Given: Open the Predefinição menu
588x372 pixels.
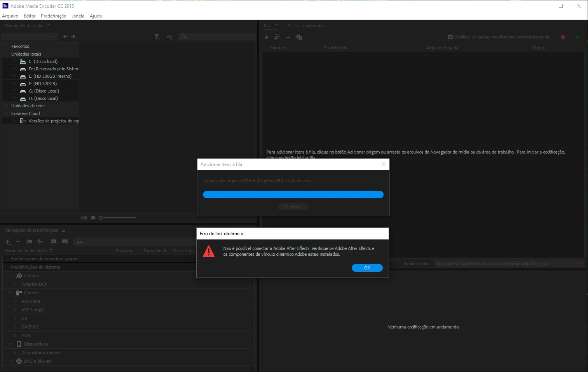Looking at the screenshot, I should tap(54, 16).
